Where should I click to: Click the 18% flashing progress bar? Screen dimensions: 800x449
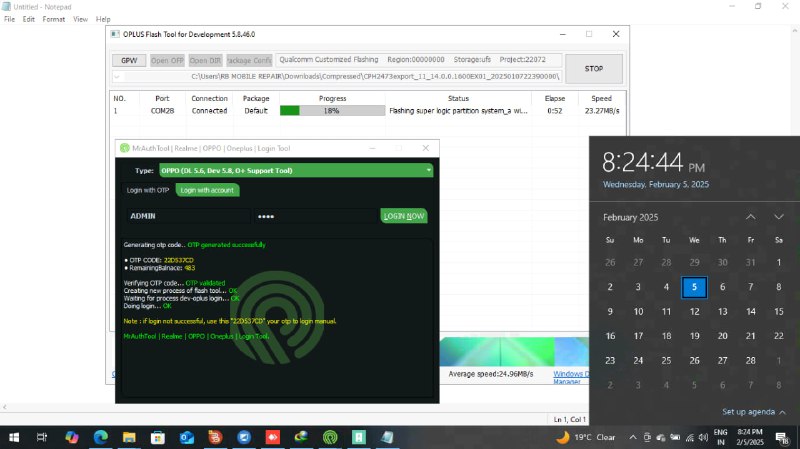tap(332, 111)
